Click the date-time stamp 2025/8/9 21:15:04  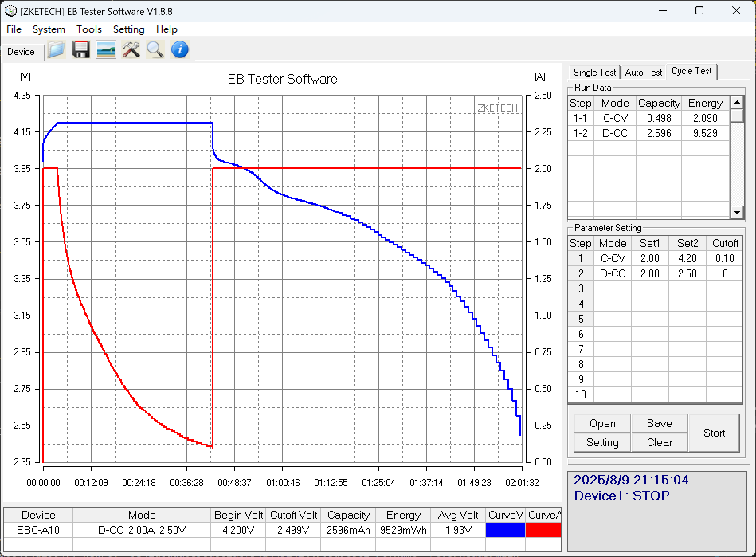point(631,480)
